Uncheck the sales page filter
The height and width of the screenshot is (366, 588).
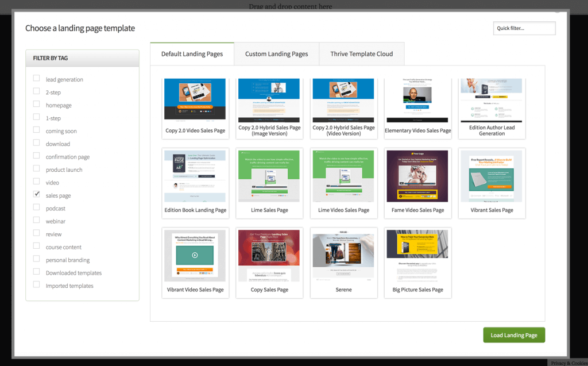pos(36,195)
